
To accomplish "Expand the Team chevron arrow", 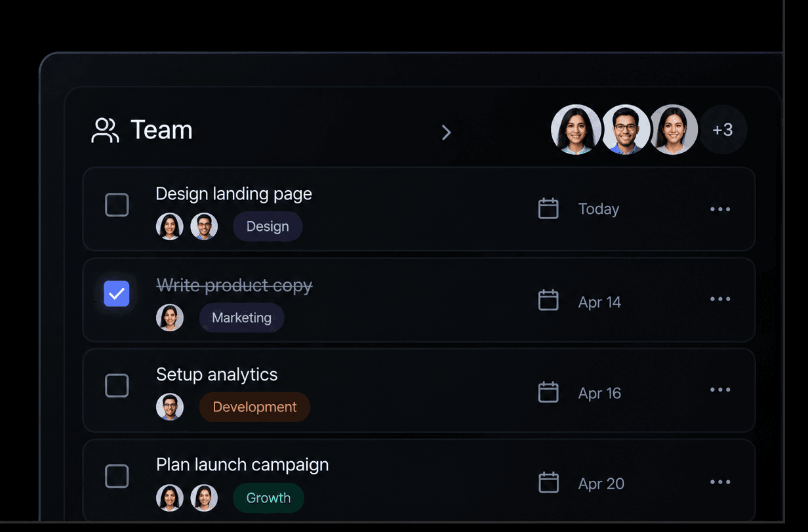I will point(446,133).
